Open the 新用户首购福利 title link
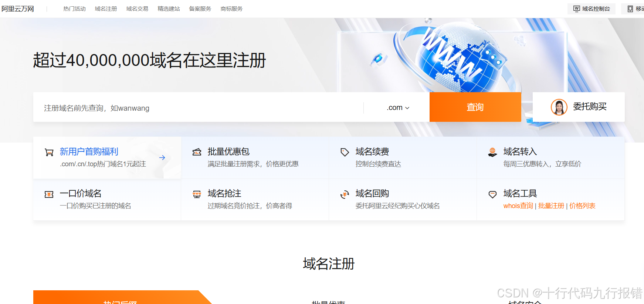Viewport: 644px width, 304px height. pyautogui.click(x=89, y=152)
